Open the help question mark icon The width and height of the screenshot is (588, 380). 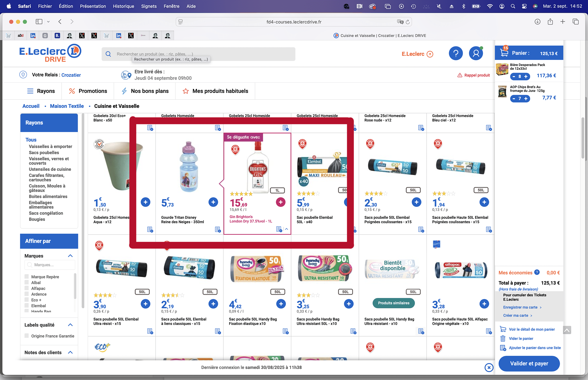click(x=456, y=53)
